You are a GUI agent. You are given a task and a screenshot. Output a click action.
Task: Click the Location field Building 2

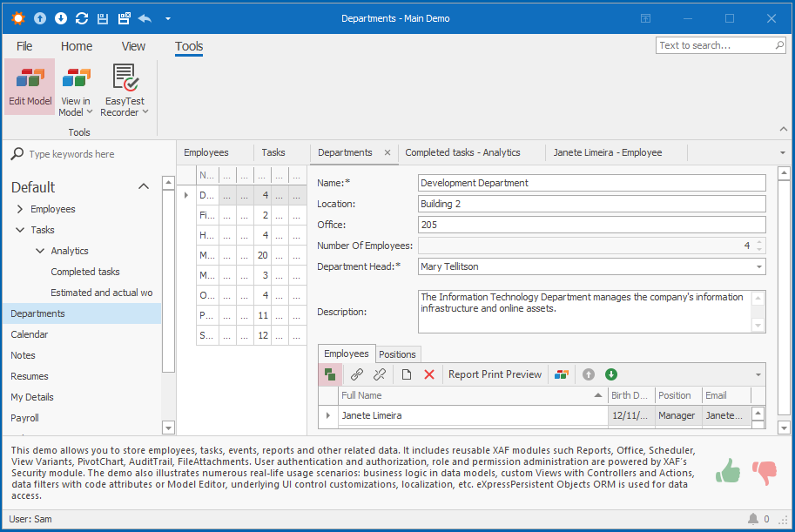[x=592, y=204]
